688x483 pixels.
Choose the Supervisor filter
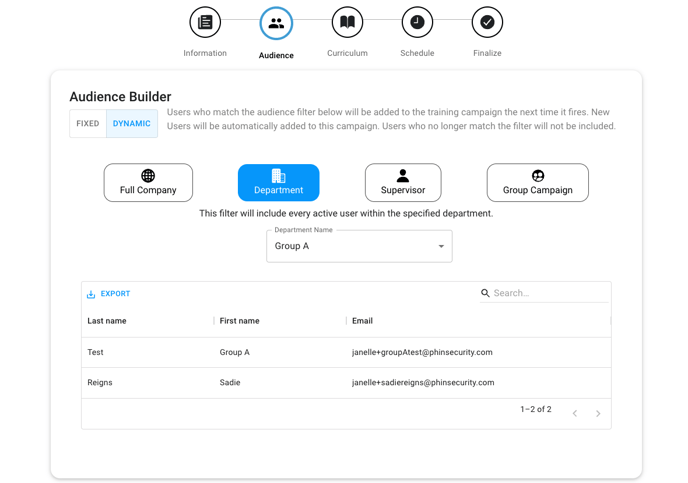click(403, 182)
